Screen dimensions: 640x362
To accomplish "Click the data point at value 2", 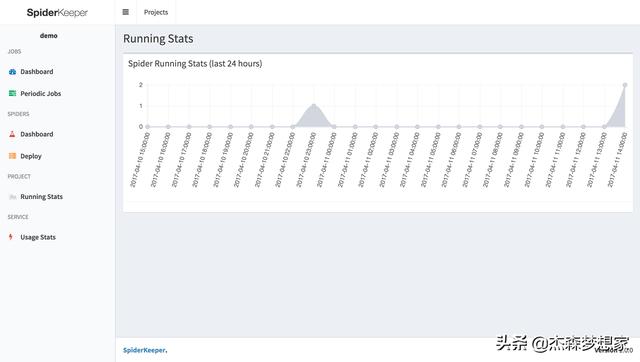I will [625, 85].
